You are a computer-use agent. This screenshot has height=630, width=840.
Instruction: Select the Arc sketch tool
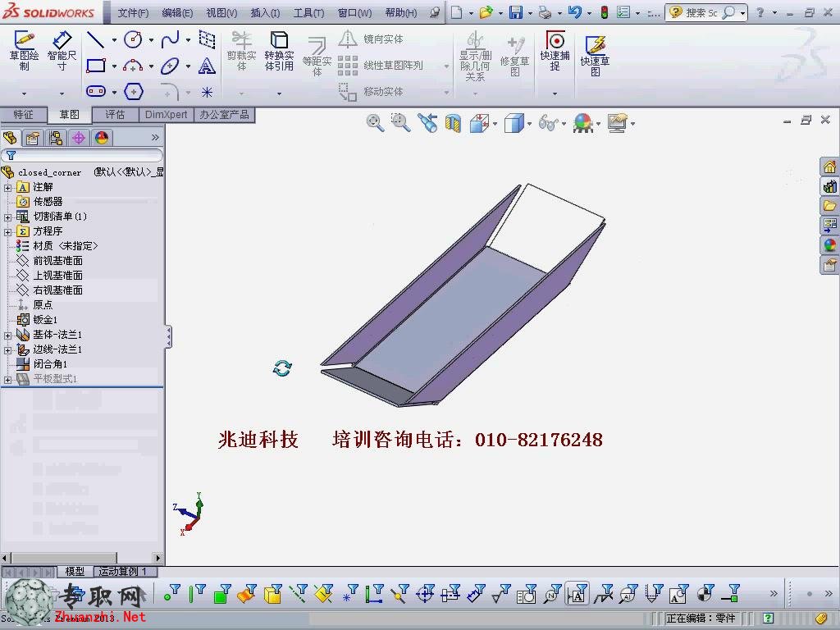[x=133, y=66]
